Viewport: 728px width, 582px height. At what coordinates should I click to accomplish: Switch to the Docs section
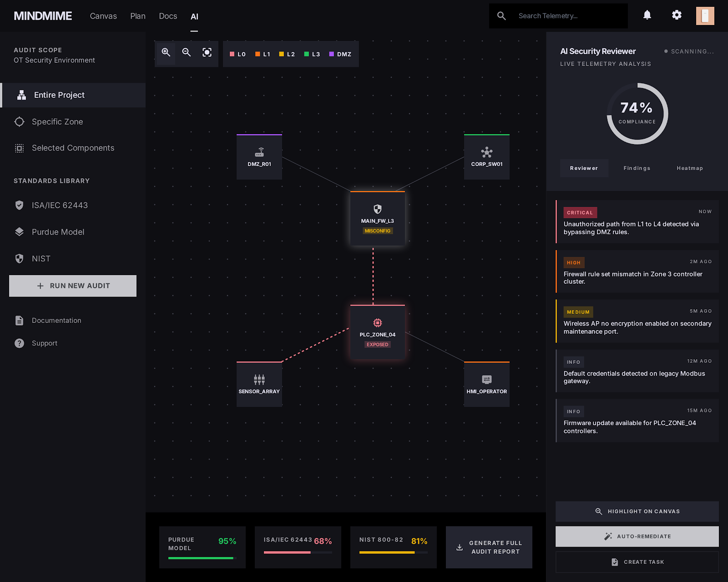pos(168,16)
